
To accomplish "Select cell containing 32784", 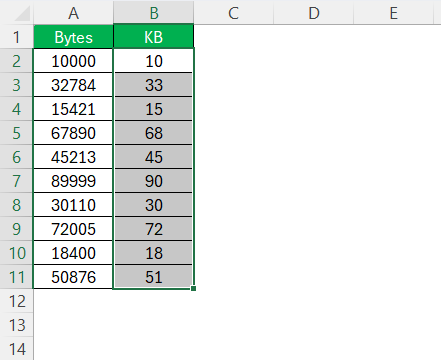I will click(x=73, y=85).
